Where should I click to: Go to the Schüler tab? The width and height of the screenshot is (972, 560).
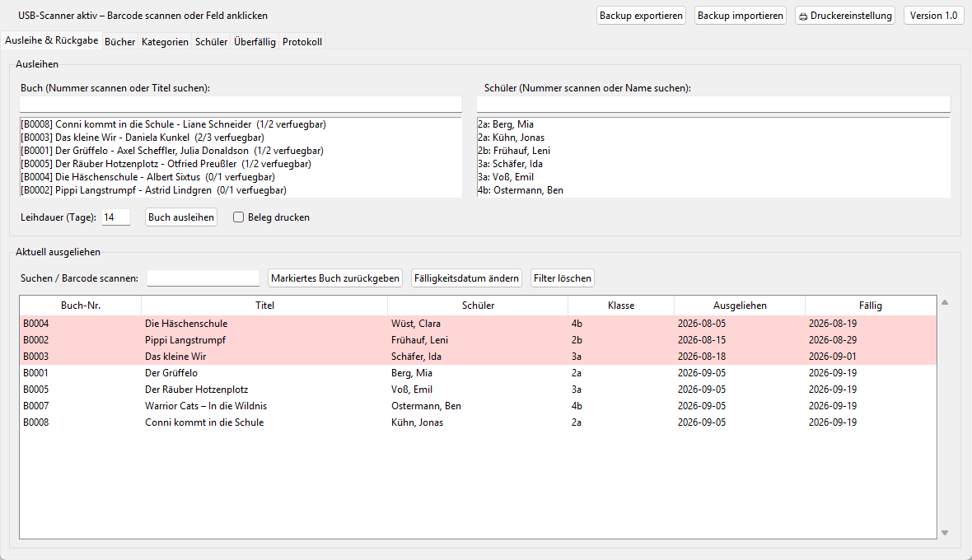tap(211, 41)
